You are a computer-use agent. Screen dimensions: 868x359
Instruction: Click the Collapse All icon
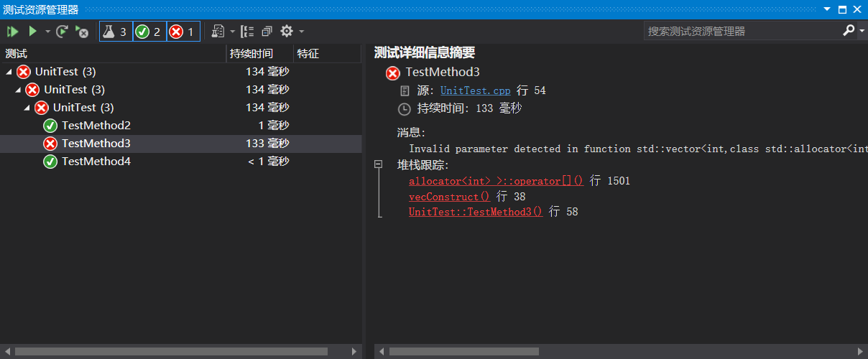pyautogui.click(x=267, y=32)
